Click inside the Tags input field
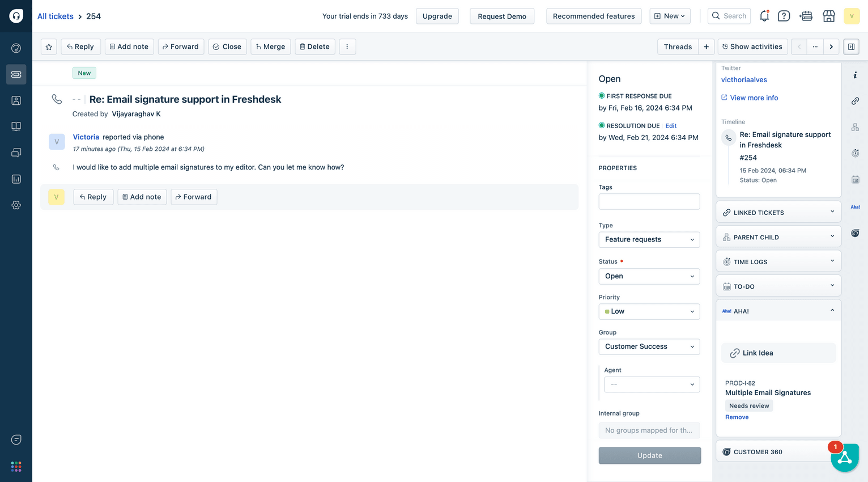 (649, 201)
